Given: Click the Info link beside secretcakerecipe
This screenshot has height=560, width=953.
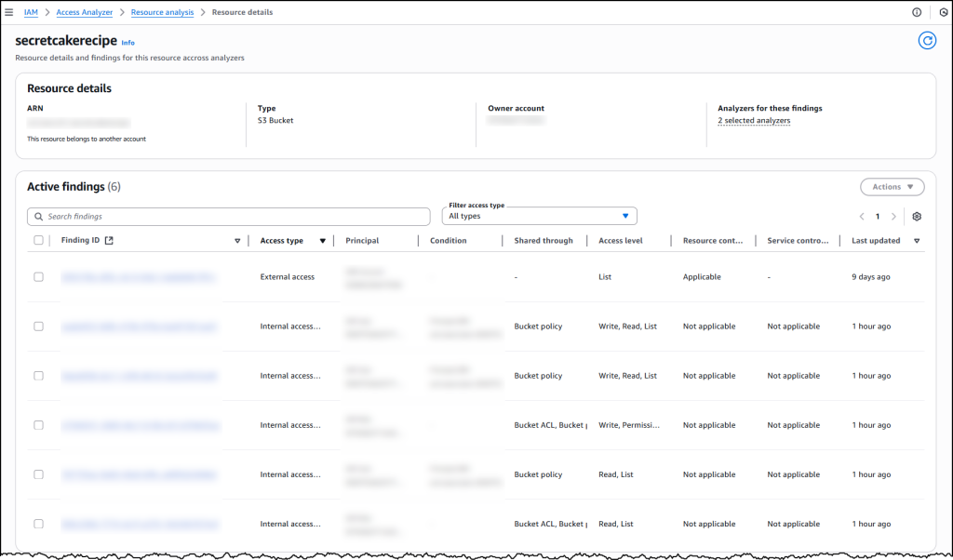Looking at the screenshot, I should tap(128, 43).
